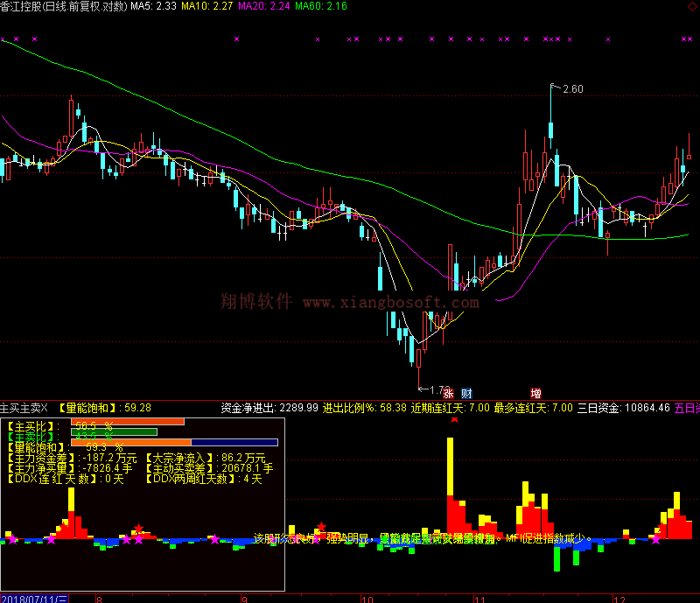
Task: Click the 增 event marker icon
Action: 535,394
